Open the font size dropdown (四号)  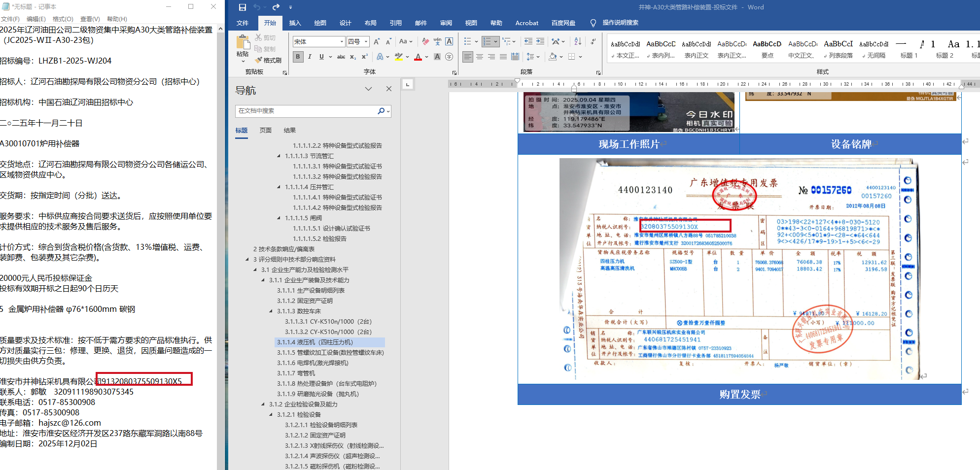point(366,42)
